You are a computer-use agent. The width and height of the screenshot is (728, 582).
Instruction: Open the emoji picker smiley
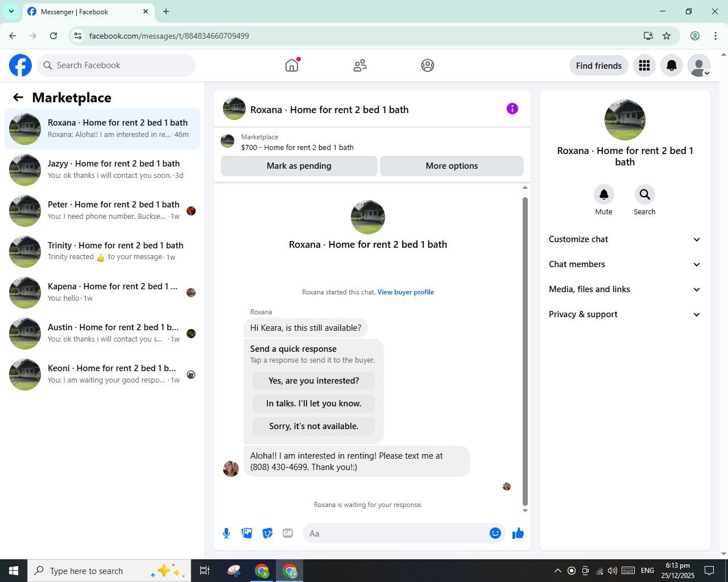[495, 533]
